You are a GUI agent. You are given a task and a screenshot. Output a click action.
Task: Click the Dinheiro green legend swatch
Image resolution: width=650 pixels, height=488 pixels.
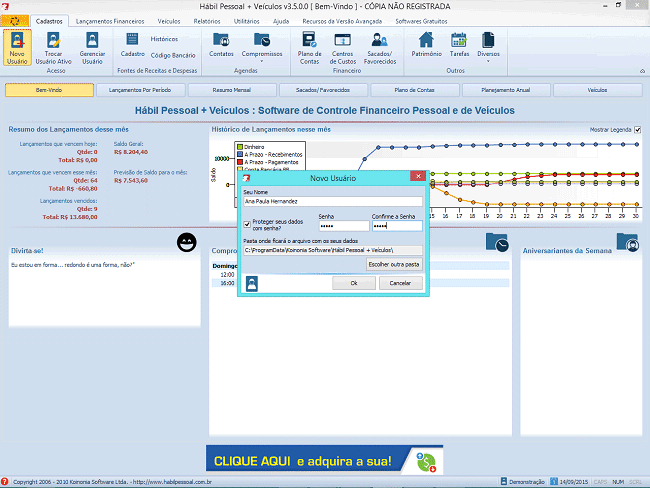[x=240, y=147]
